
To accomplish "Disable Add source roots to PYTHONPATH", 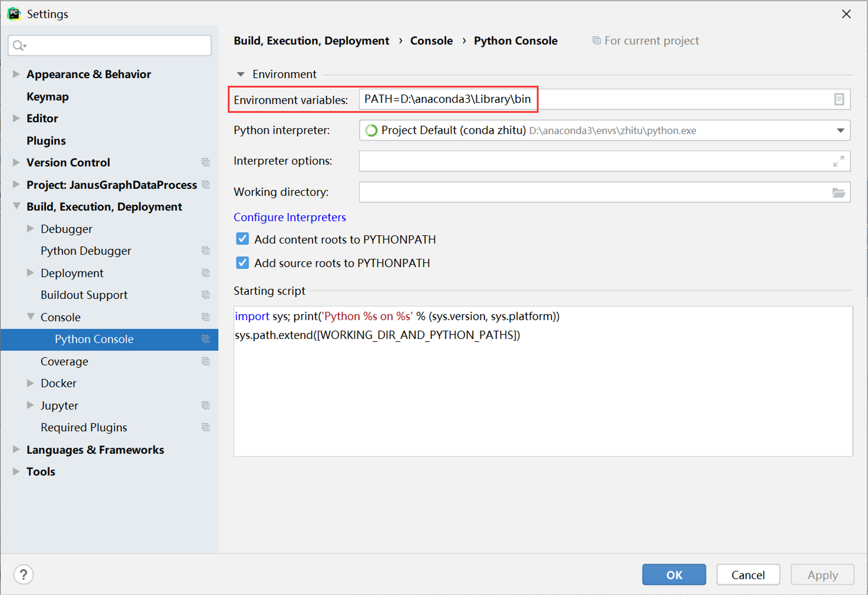I will coord(242,263).
